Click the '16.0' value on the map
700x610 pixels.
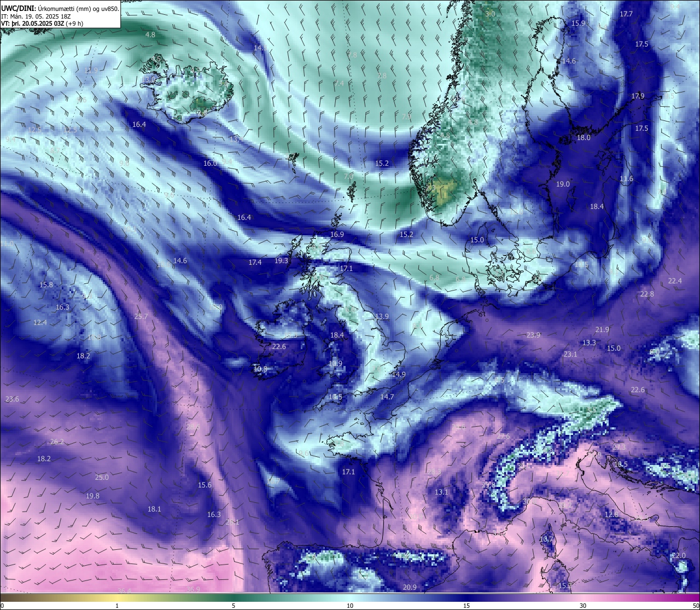[210, 164]
